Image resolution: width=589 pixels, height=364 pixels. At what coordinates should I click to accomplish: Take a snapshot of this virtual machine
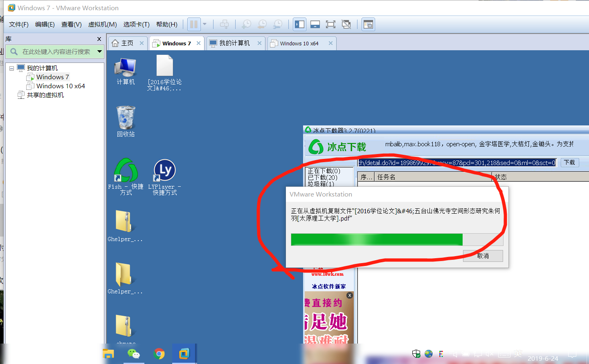coord(246,25)
